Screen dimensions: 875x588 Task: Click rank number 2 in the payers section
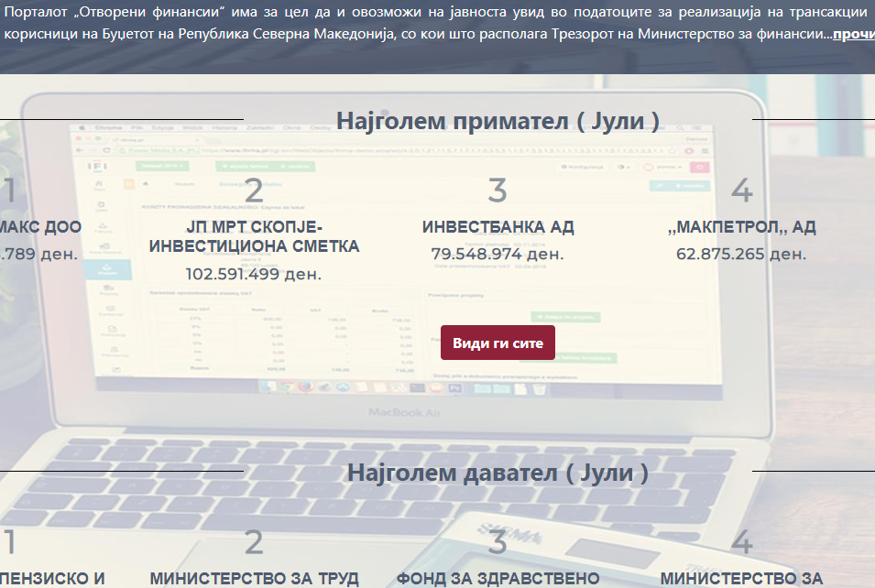pyautogui.click(x=254, y=543)
